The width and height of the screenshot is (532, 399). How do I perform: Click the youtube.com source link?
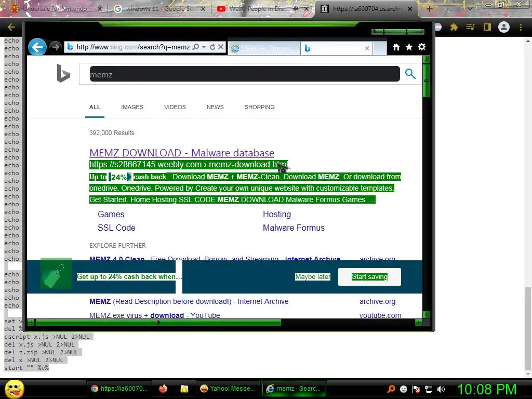point(380,315)
